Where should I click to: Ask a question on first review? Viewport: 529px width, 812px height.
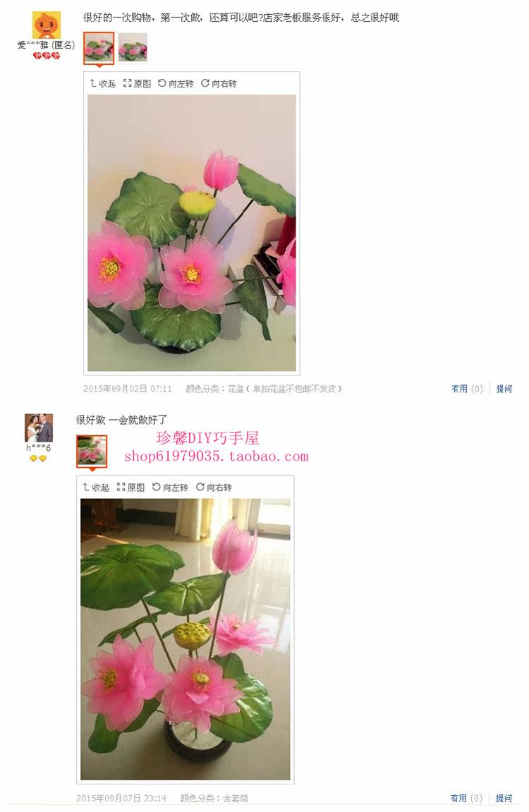coord(504,389)
